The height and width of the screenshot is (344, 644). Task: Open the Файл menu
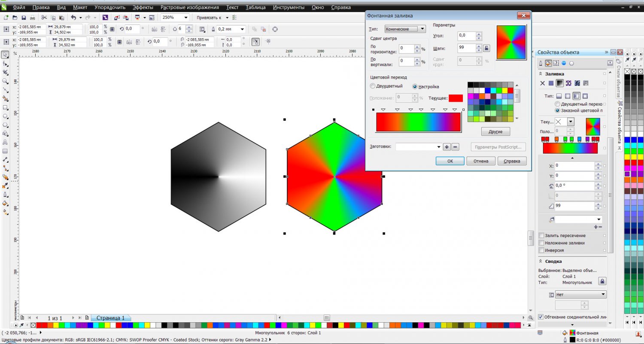tap(18, 7)
